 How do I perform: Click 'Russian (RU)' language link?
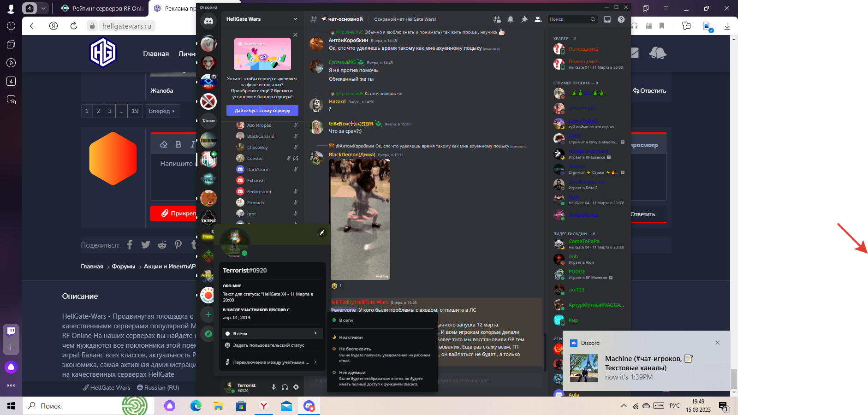(x=158, y=388)
